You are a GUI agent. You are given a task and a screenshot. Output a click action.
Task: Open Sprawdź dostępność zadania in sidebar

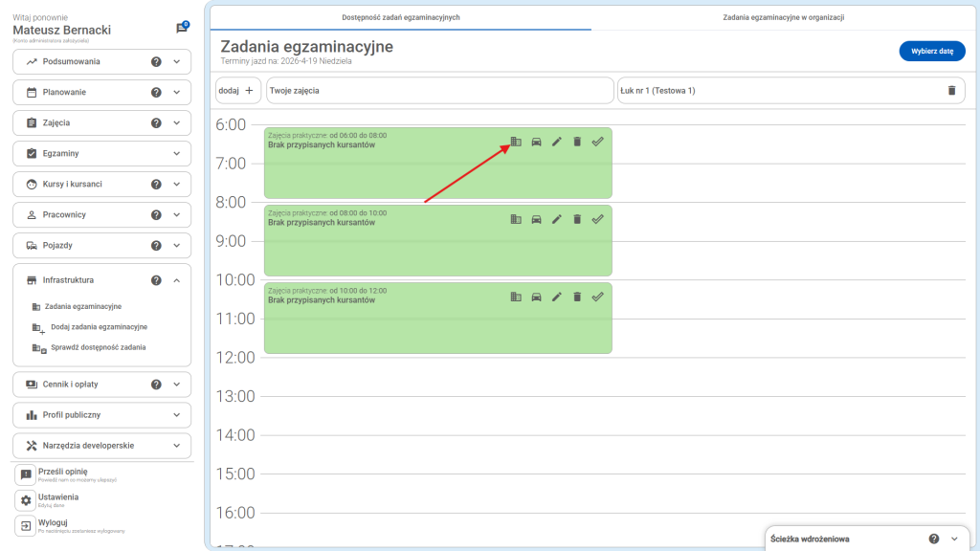[99, 347]
